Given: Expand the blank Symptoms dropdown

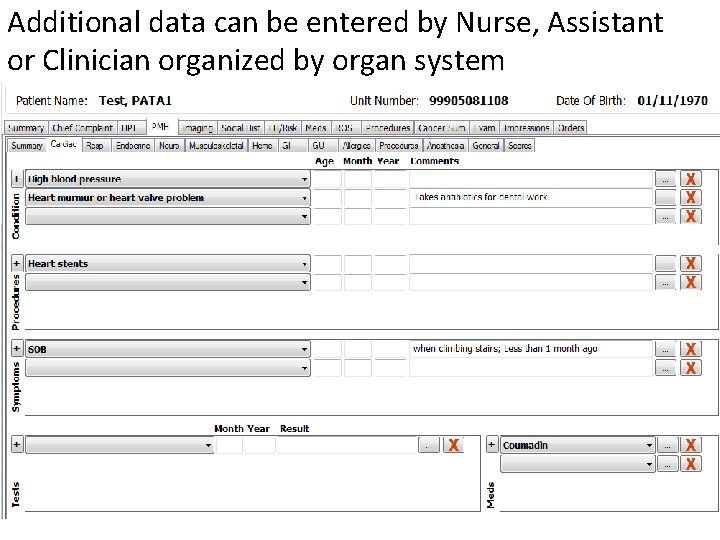Looking at the screenshot, I should (168, 368).
